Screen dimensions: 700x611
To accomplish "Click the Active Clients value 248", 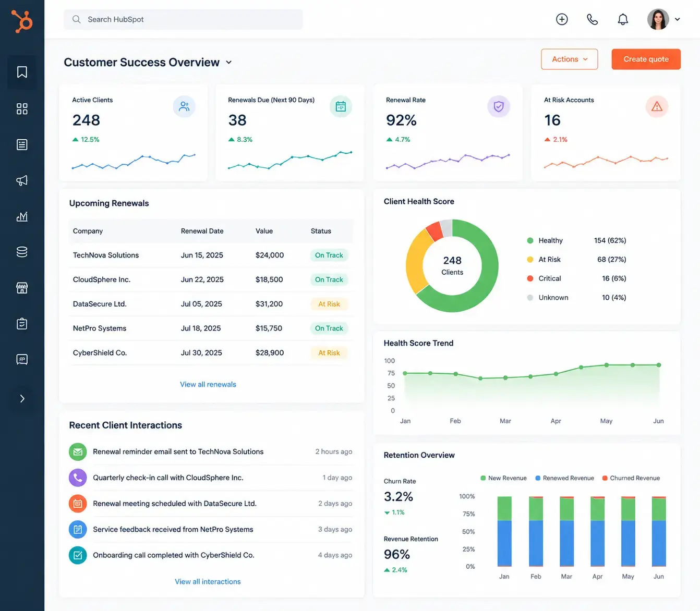I will tap(86, 120).
